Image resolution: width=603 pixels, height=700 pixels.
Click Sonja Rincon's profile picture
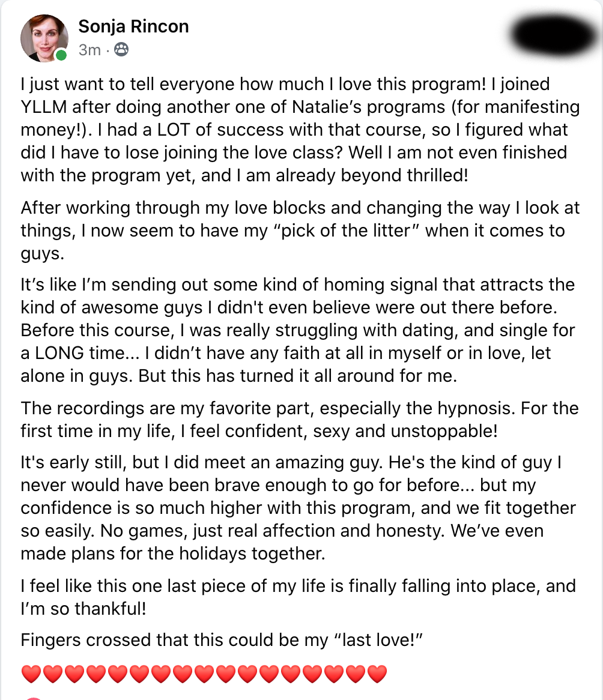(43, 38)
